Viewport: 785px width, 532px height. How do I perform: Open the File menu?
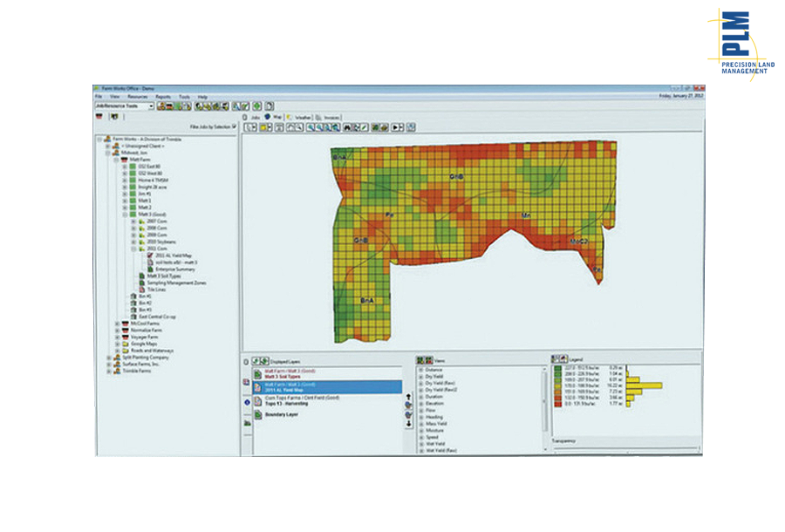coord(99,97)
